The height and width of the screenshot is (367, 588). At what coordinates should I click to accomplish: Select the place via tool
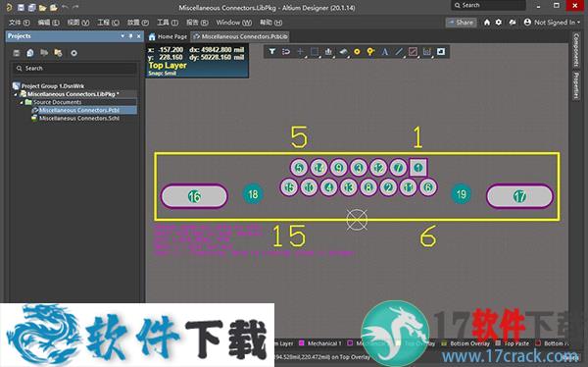[x=370, y=52]
